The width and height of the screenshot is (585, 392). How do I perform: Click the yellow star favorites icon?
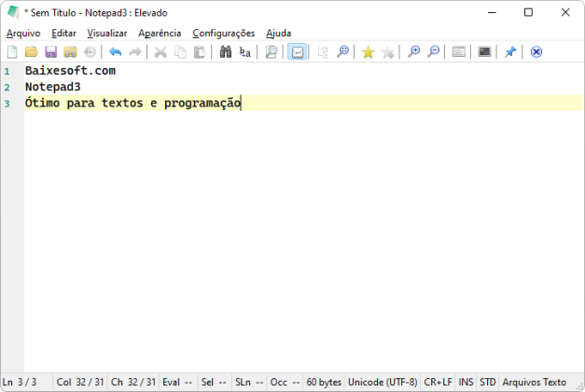(368, 52)
